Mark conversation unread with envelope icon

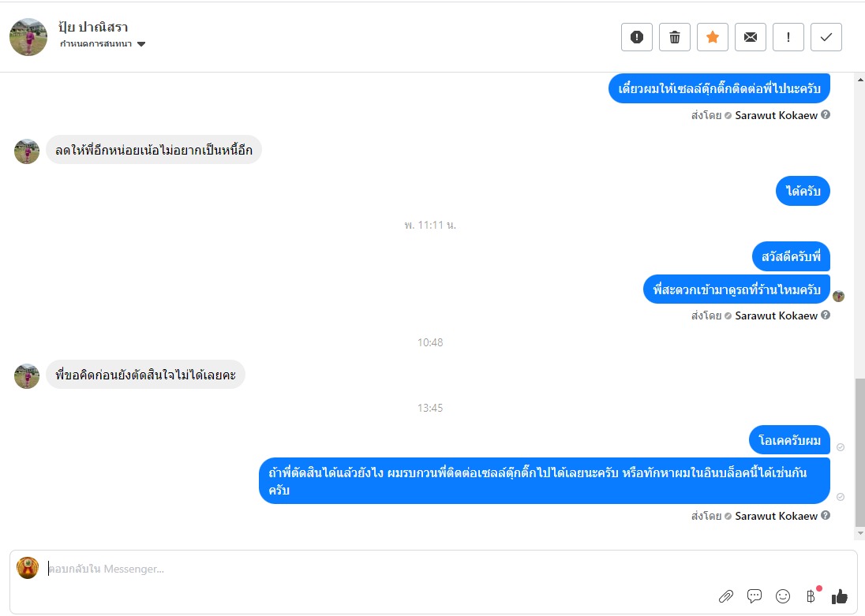pos(751,37)
